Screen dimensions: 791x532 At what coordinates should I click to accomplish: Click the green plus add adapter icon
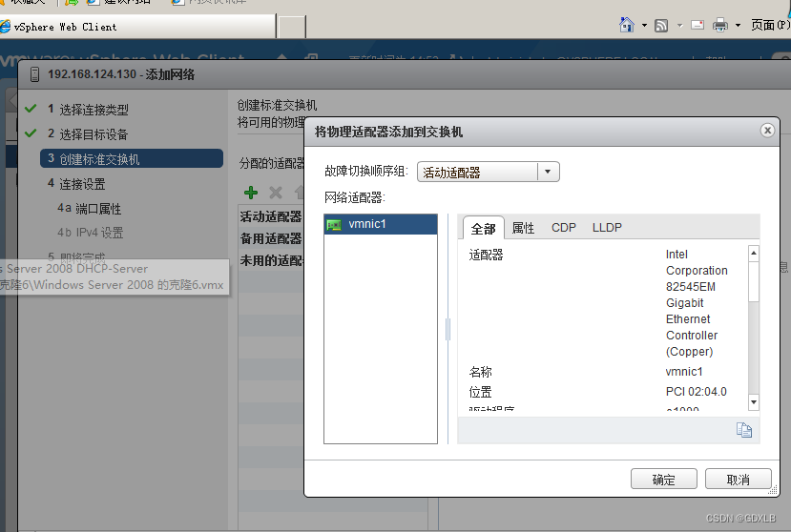point(251,193)
